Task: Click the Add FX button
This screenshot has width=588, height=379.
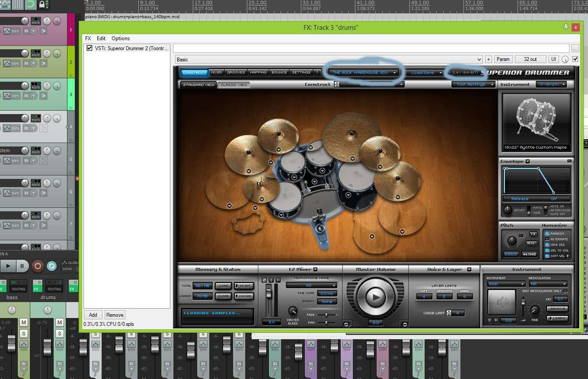Action: point(93,315)
